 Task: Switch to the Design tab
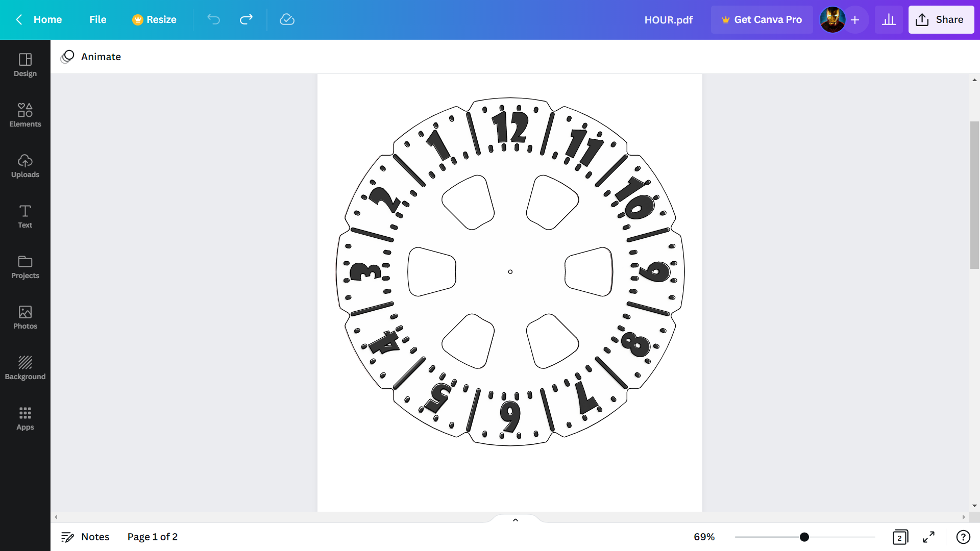tap(25, 65)
